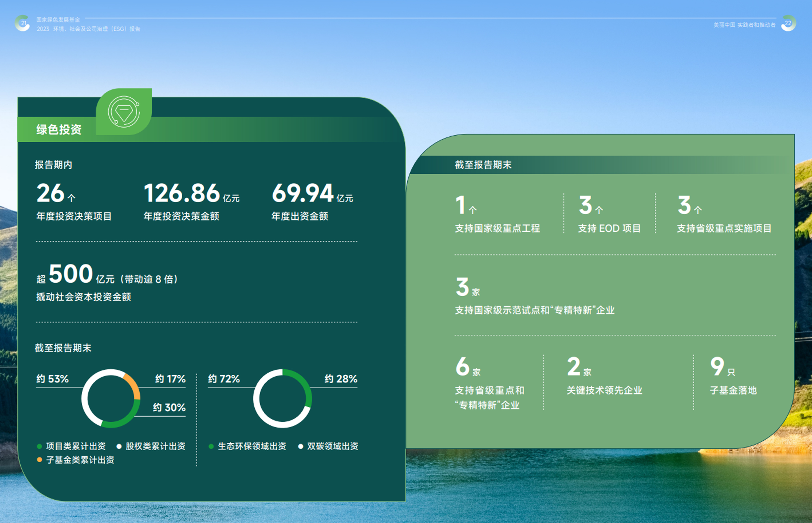
Task: Click the 支持省级重点和"专精特新"企业 label
Action: [489, 398]
